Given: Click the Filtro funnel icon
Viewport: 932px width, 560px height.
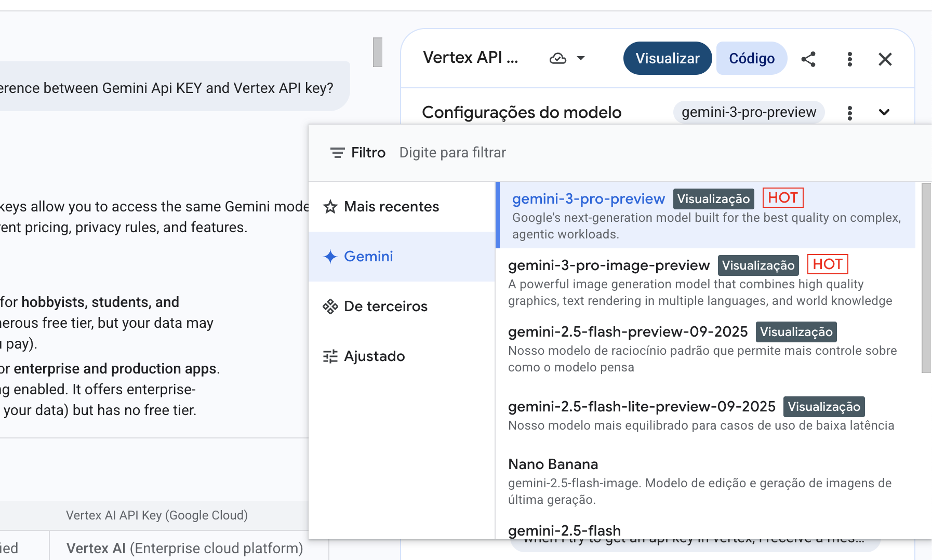Looking at the screenshot, I should tap(337, 152).
